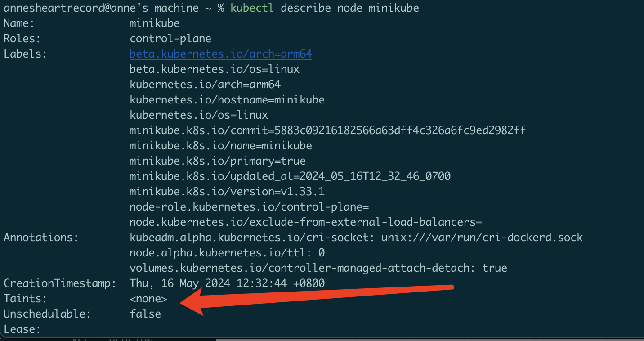Click the node.alpha.kubernetes.io/ttl annotation

pos(227,253)
